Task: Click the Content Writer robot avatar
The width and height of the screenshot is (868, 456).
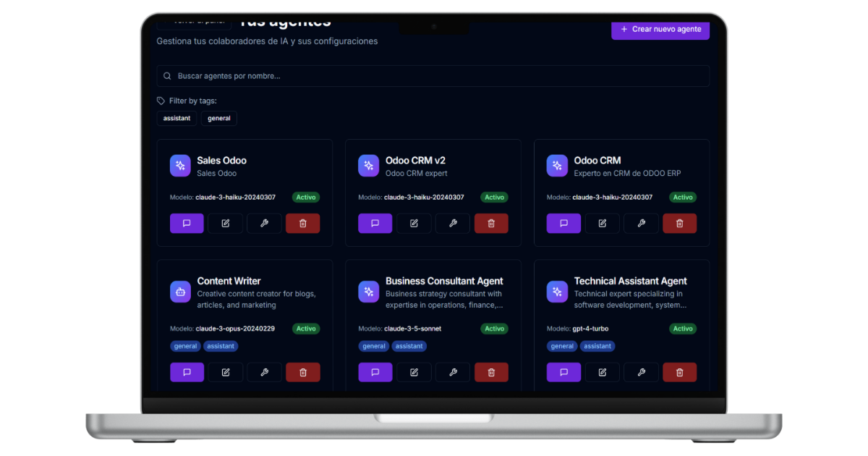Action: [x=180, y=292]
